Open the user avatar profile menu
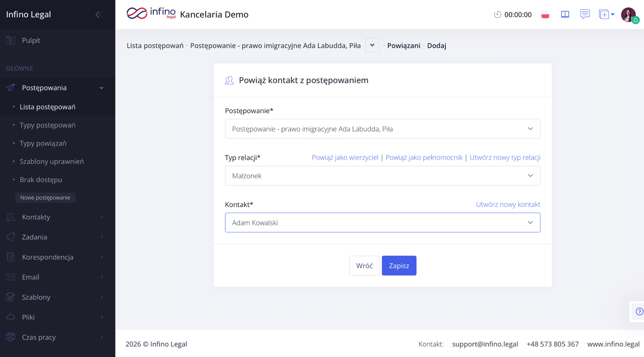This screenshot has width=644, height=357. [628, 14]
